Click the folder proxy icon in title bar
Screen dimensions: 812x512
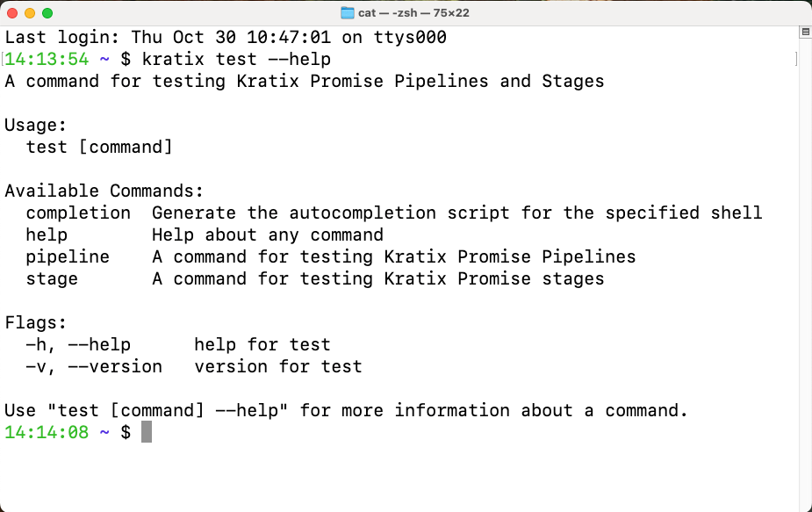[x=347, y=13]
